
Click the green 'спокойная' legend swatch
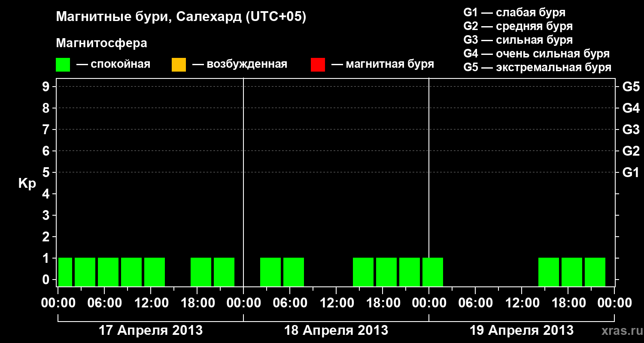(x=63, y=65)
